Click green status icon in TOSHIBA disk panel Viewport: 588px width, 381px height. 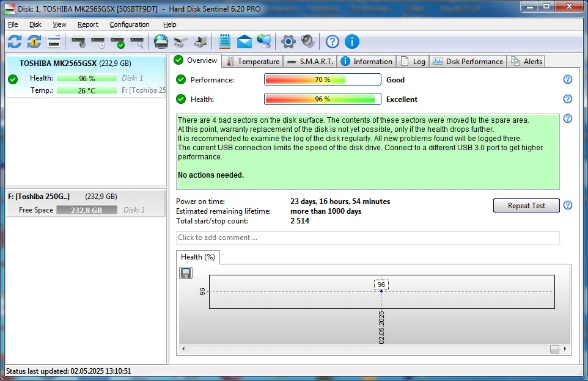point(13,79)
